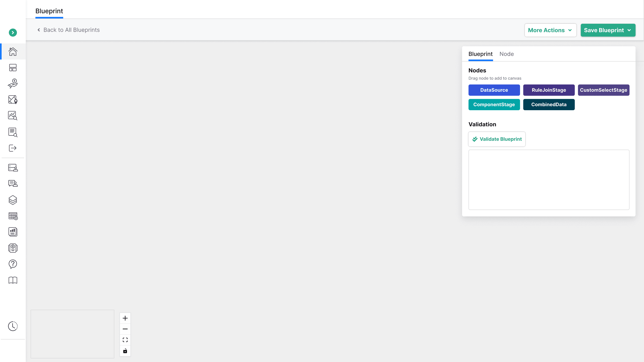Expand sidebar with green arrow button
The width and height of the screenshot is (644, 362).
pyautogui.click(x=13, y=32)
